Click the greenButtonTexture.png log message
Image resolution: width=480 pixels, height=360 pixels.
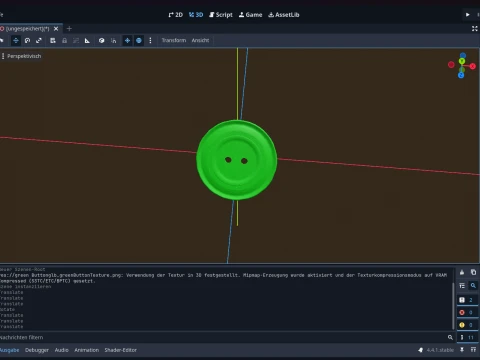point(223,278)
